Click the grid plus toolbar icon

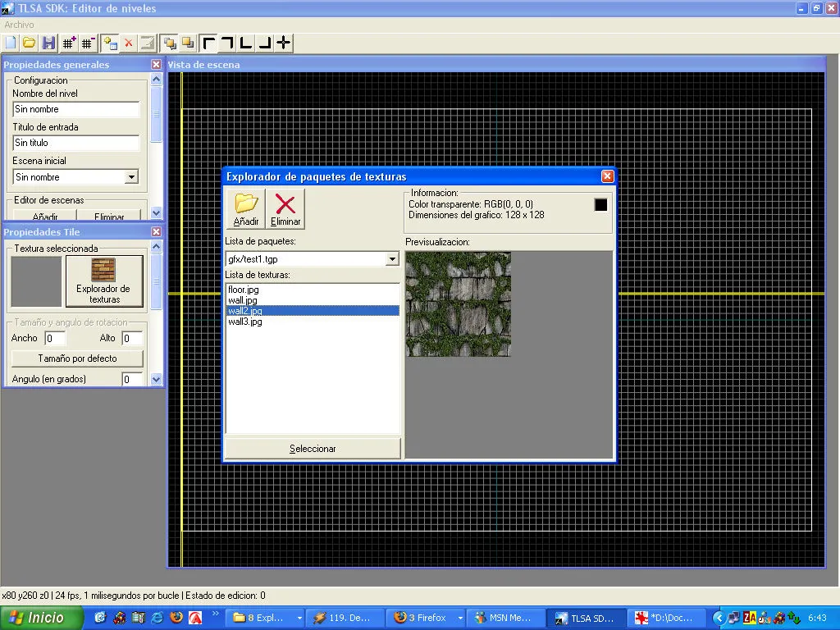coord(70,43)
